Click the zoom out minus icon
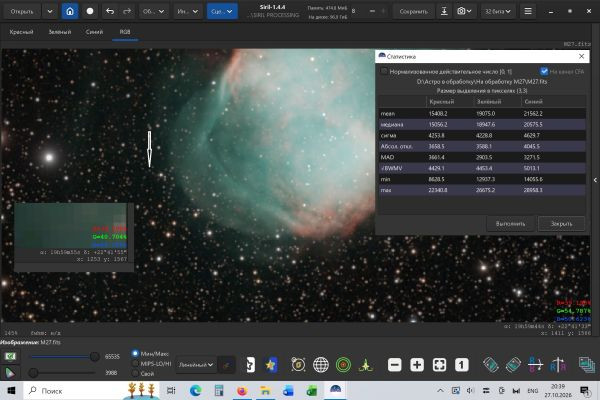The height and width of the screenshot is (400, 600). pyautogui.click(x=395, y=364)
